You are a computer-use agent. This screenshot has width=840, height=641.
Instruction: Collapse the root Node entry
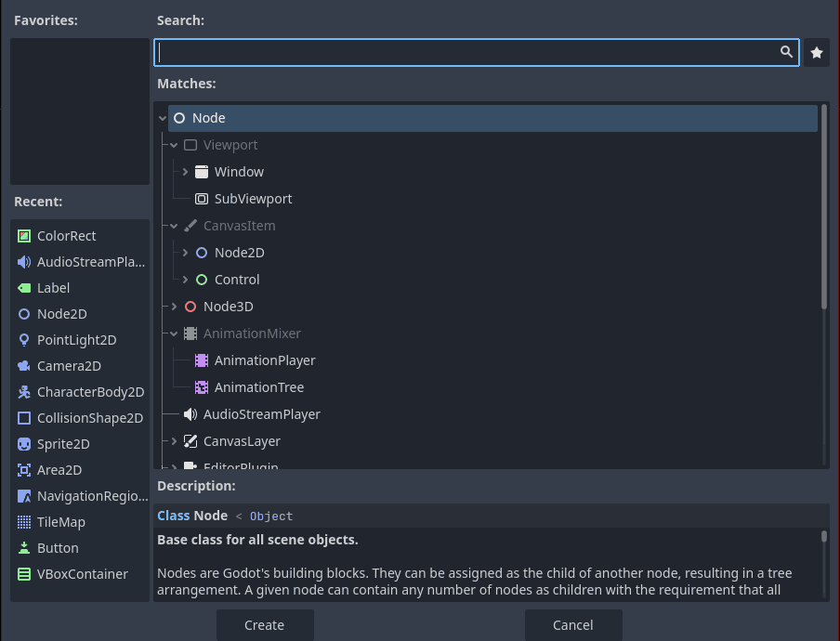coord(163,118)
